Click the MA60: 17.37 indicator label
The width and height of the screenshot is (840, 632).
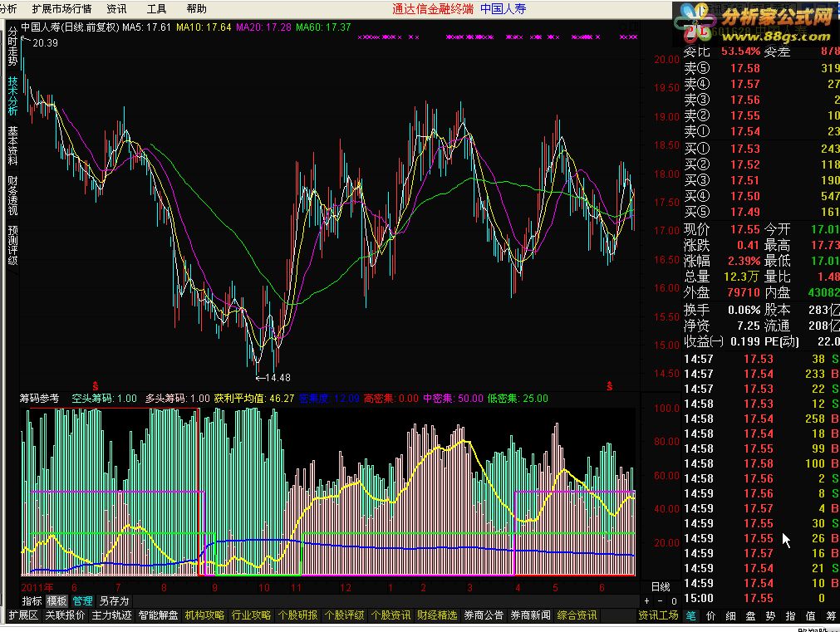click(323, 27)
